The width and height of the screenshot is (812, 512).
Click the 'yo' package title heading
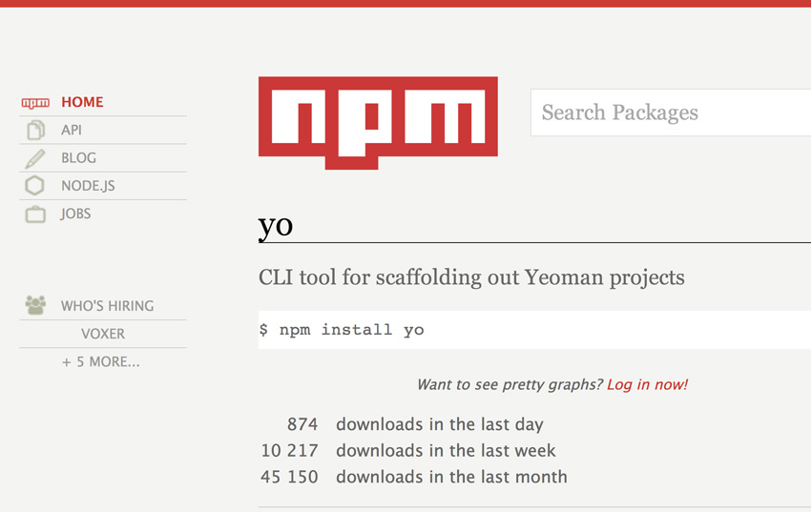click(x=276, y=225)
